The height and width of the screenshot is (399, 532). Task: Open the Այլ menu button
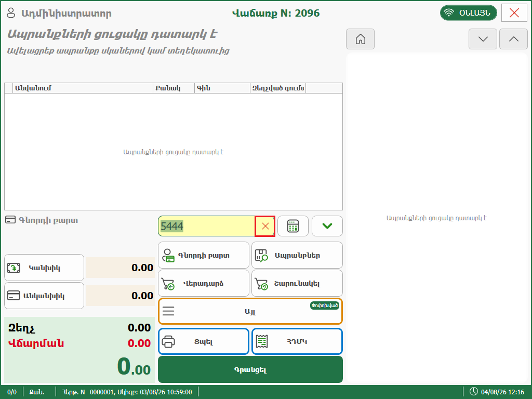pos(250,311)
